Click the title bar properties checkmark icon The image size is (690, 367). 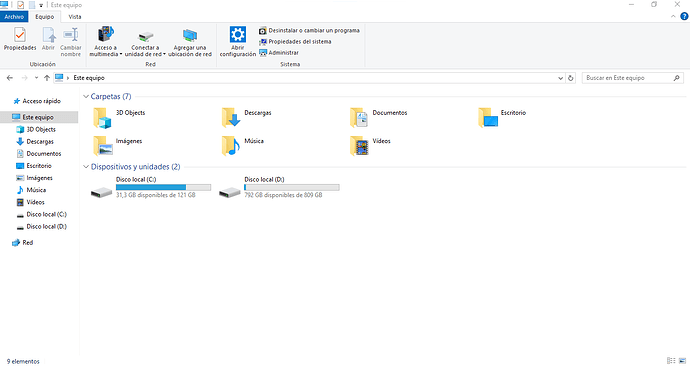click(x=20, y=5)
